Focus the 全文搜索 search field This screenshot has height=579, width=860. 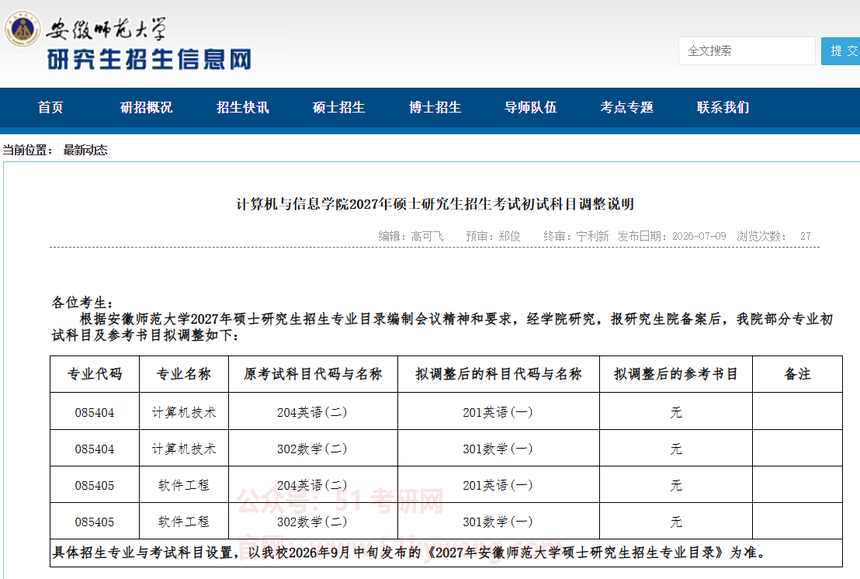tap(746, 51)
